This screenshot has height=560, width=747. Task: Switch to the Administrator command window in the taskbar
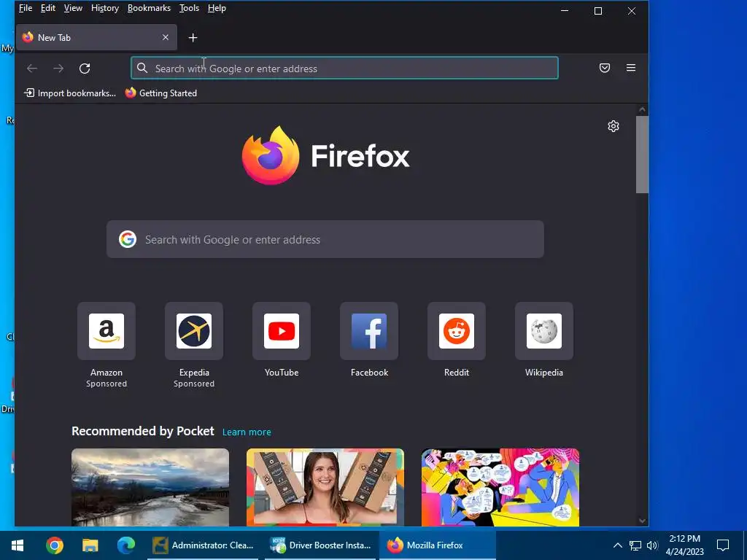click(x=203, y=545)
